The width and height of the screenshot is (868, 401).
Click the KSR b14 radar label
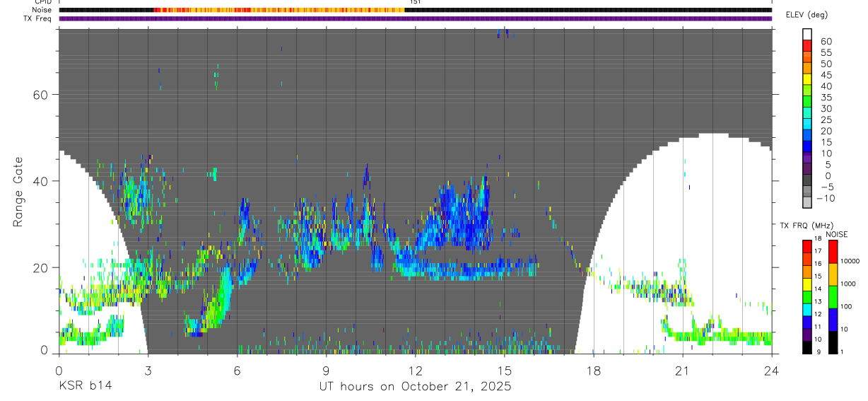(x=85, y=386)
